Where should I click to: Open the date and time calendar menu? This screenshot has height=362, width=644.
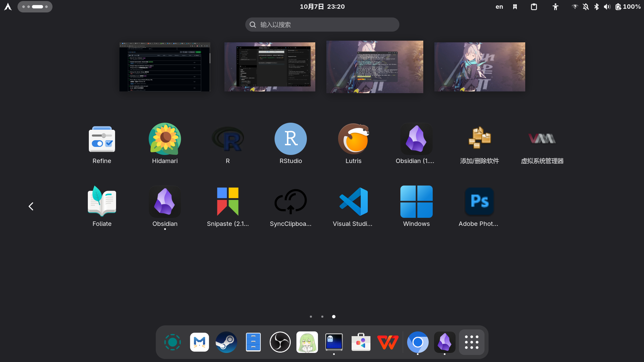[322, 7]
